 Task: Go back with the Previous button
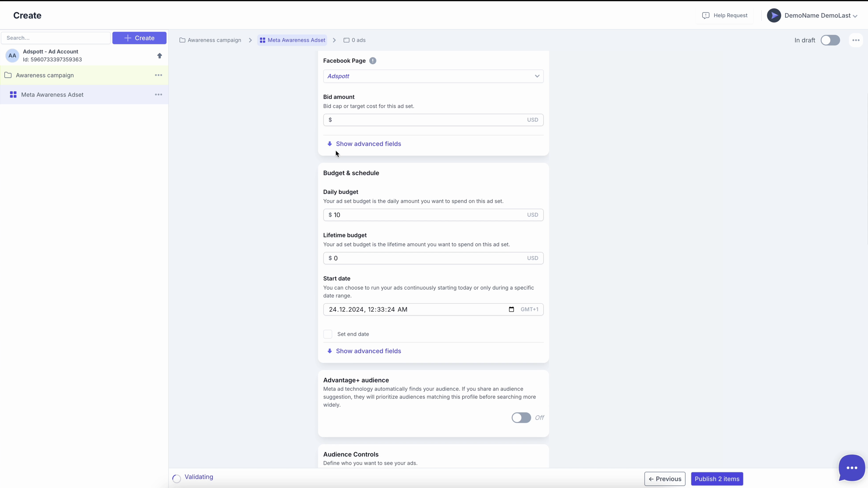(x=665, y=479)
